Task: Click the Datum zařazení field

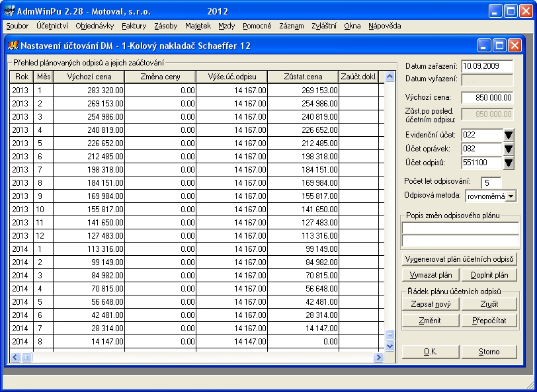Action: pos(487,66)
